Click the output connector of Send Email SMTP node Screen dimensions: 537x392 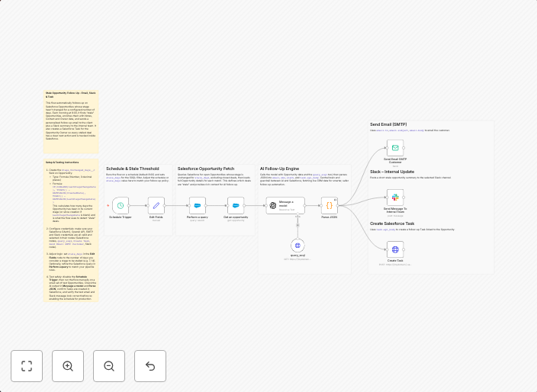click(404, 148)
